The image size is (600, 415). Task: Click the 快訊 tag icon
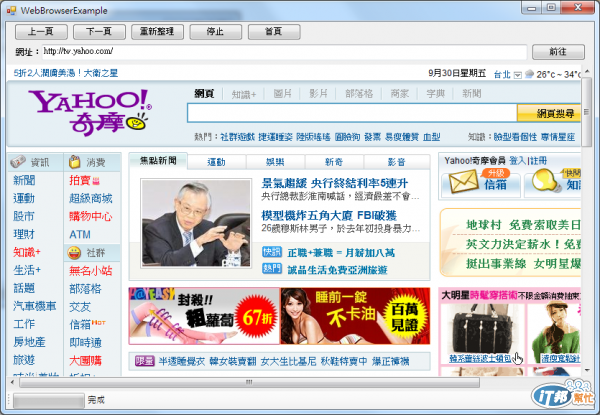pyautogui.click(x=272, y=252)
